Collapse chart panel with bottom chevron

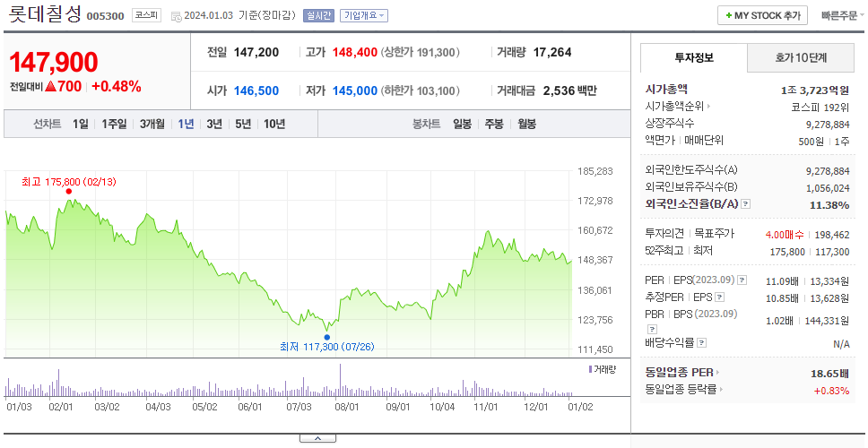pyautogui.click(x=317, y=439)
